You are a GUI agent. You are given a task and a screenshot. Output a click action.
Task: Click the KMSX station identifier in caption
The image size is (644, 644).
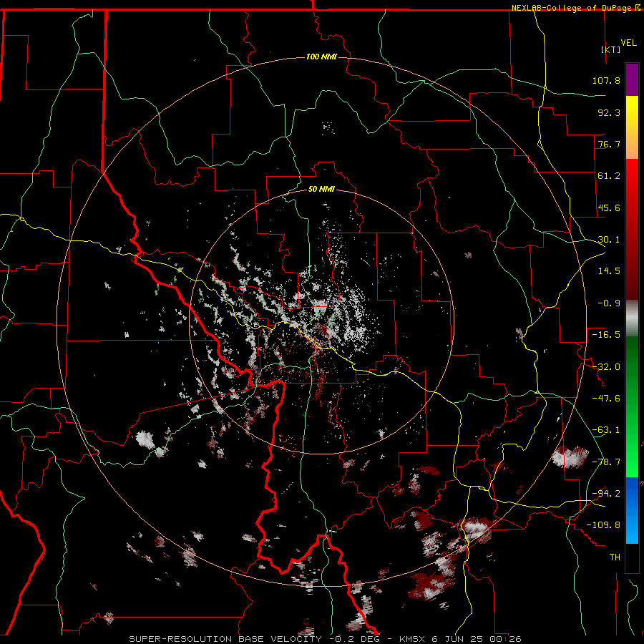coord(413,639)
